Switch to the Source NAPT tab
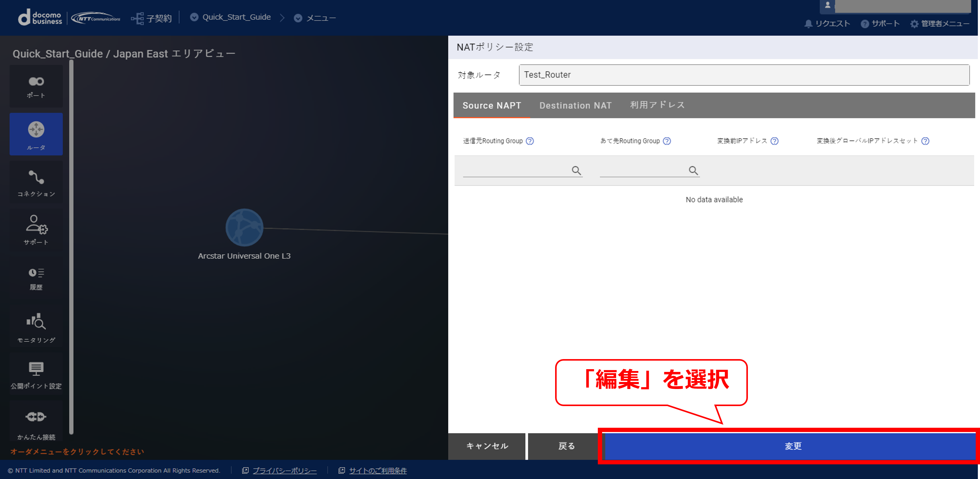Screen dimensions: 980x479 click(x=491, y=105)
